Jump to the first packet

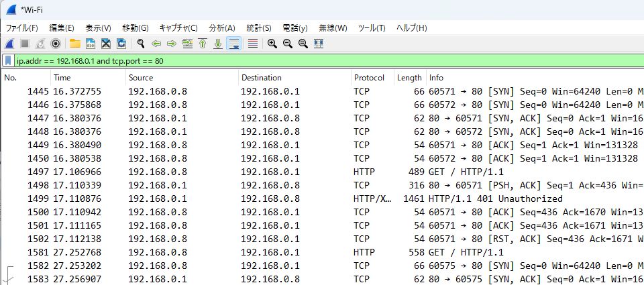coord(203,44)
